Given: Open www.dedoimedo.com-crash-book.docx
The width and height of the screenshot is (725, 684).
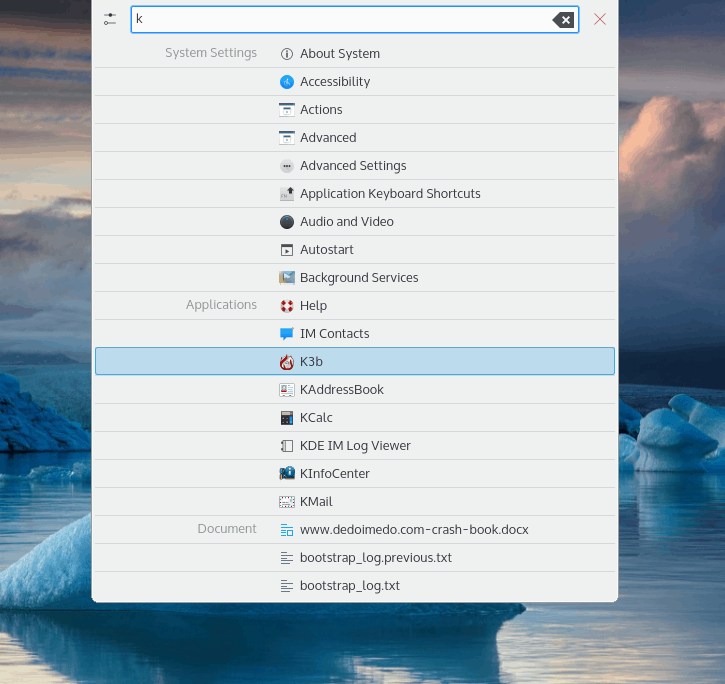Looking at the screenshot, I should [x=355, y=530].
